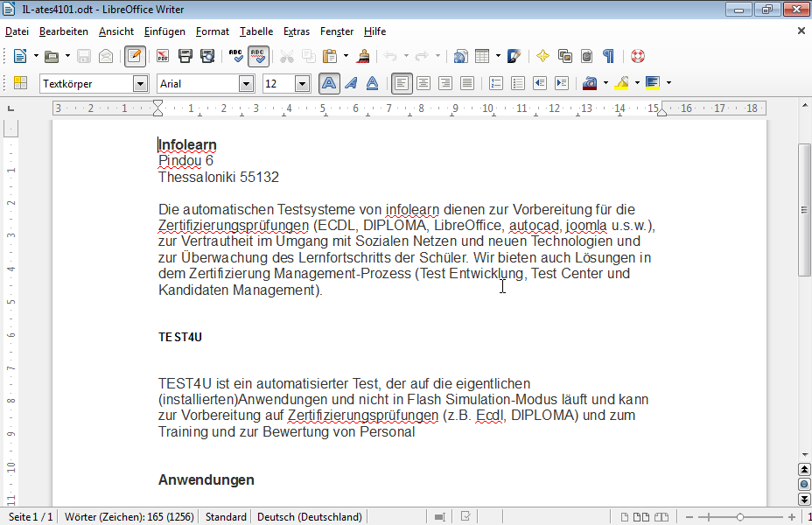The height and width of the screenshot is (525, 812).
Task: Open the Bearbeiten menu
Action: tap(64, 31)
